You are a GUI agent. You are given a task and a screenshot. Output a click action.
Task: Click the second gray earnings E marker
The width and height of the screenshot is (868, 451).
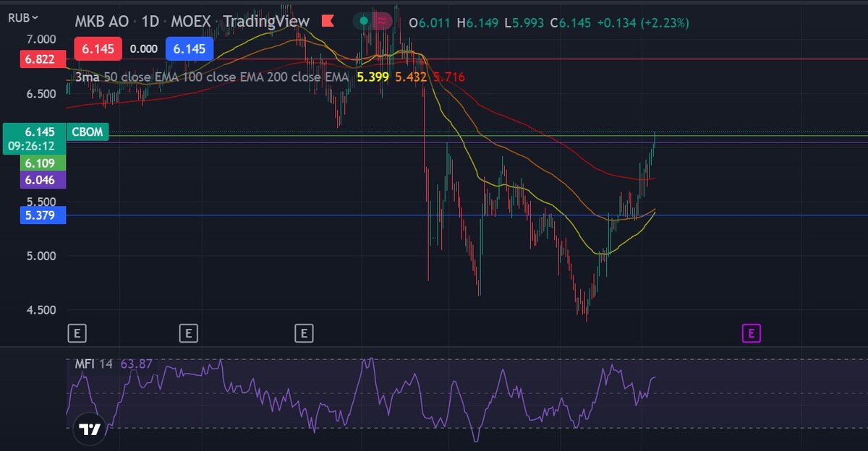[188, 333]
